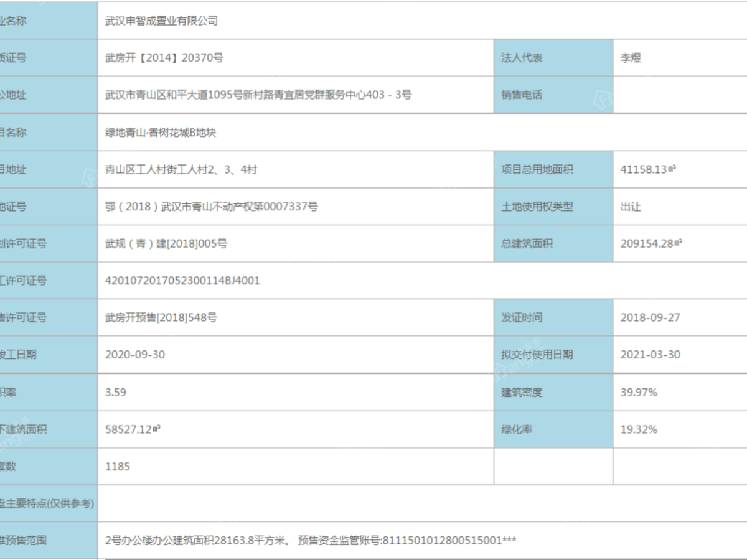Select delivery date 2021-03-30
747x560 pixels.
[x=651, y=355]
